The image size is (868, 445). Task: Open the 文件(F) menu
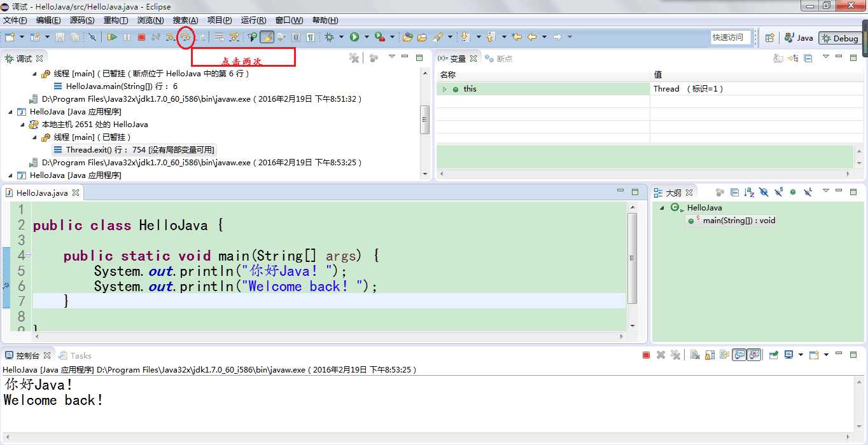[x=15, y=20]
